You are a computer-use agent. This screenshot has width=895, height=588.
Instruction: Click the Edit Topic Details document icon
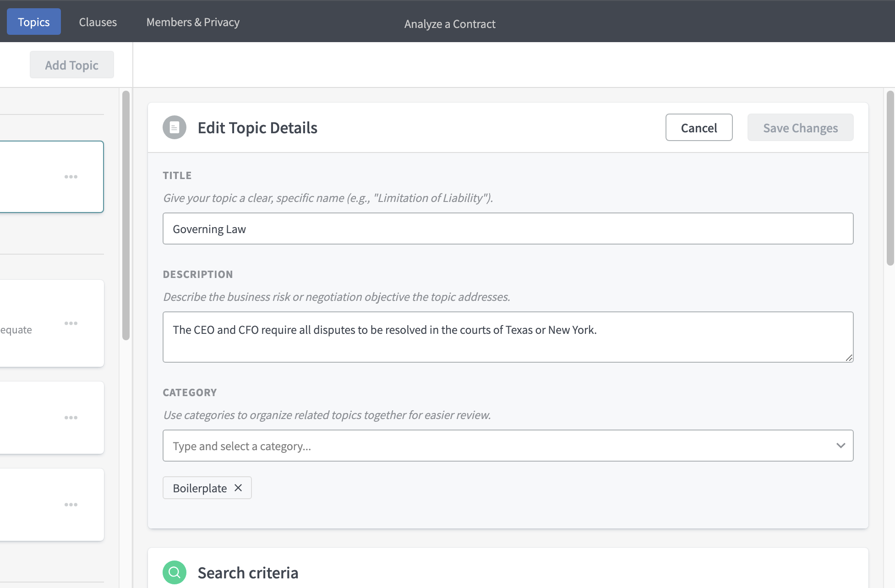click(175, 127)
